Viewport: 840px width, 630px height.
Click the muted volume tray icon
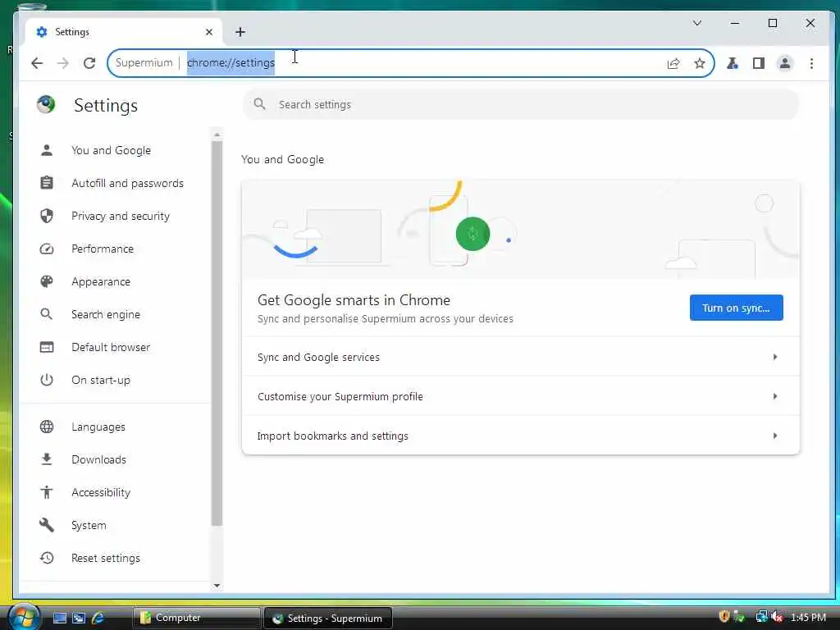tap(778, 617)
